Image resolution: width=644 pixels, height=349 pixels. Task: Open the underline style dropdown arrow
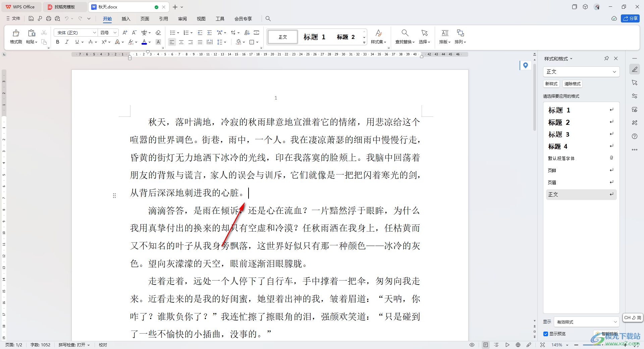coord(83,42)
